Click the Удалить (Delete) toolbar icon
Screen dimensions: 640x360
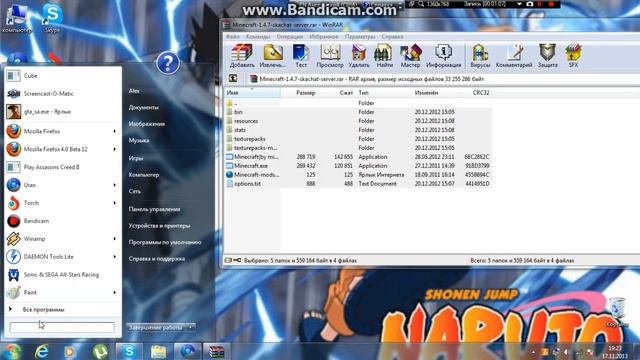click(x=359, y=56)
